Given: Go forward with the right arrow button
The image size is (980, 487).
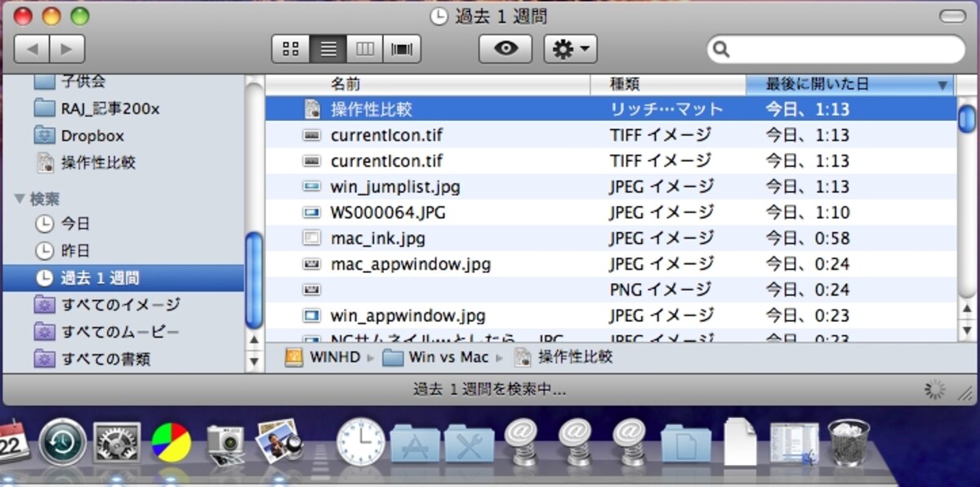Looking at the screenshot, I should (68, 49).
